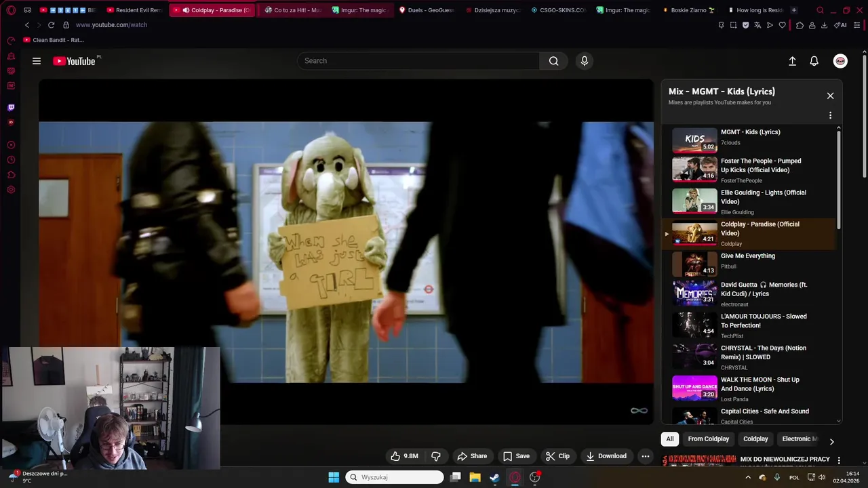Go to the YouTube home logo
The image size is (868, 488).
[x=75, y=61]
